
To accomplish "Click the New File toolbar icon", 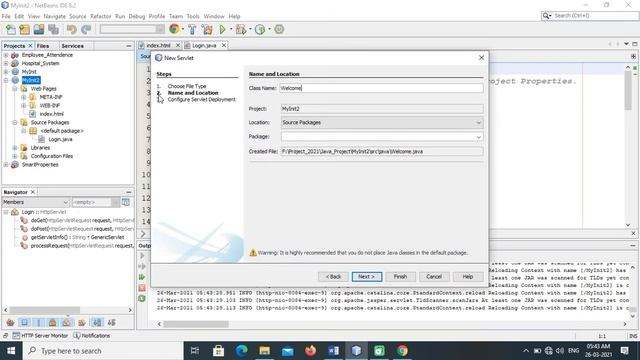I will coord(11,29).
